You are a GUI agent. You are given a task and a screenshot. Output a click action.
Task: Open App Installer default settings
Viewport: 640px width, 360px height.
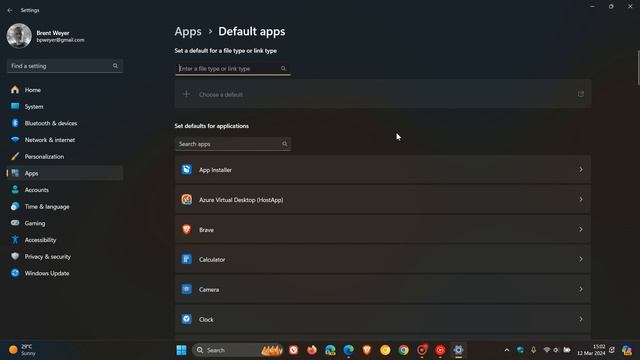pyautogui.click(x=383, y=170)
